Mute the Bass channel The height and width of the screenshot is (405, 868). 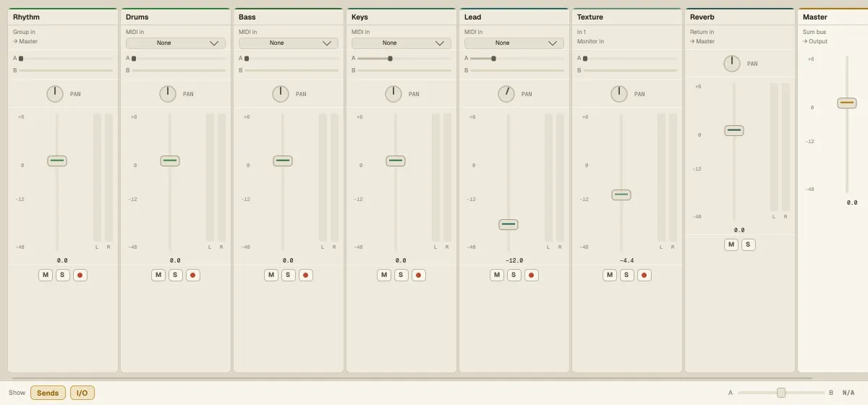271,275
